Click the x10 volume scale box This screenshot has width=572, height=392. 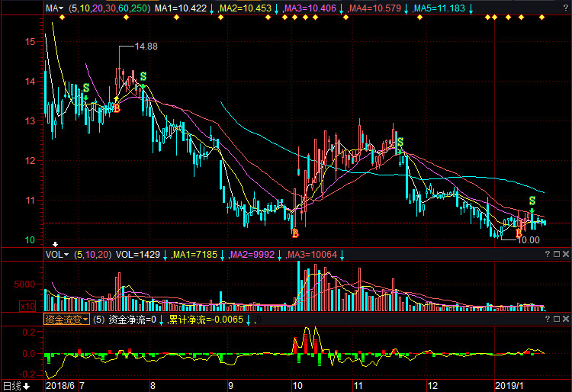click(x=27, y=307)
